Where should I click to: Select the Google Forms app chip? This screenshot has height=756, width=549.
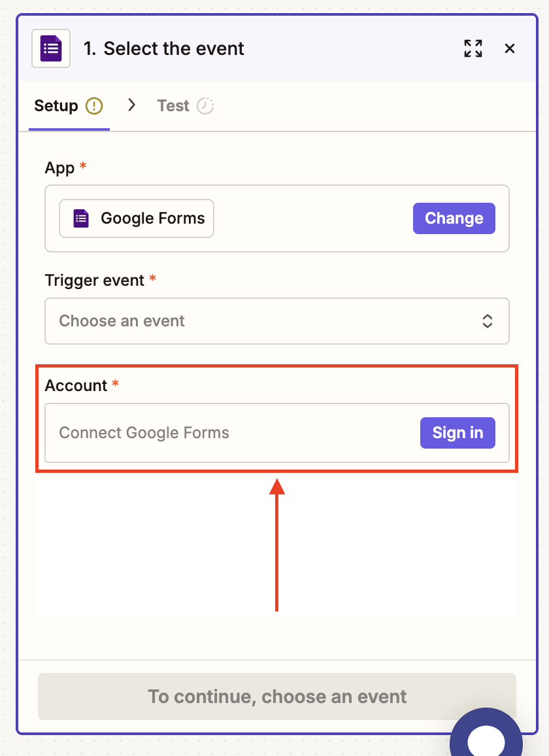pos(137,218)
